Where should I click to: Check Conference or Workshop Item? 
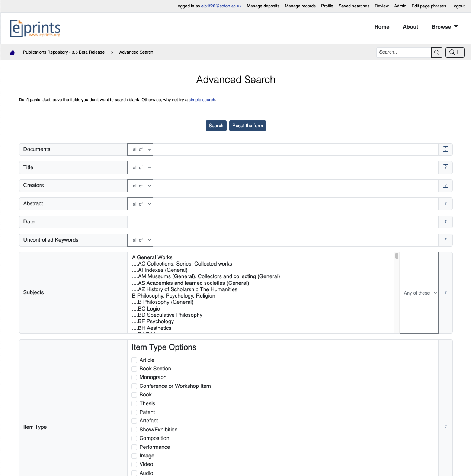click(134, 386)
